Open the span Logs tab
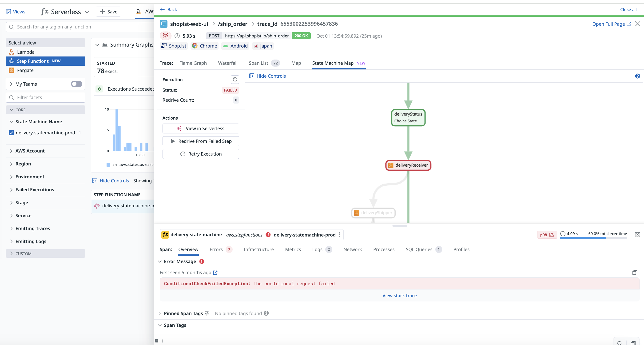This screenshot has height=345, width=644. pyautogui.click(x=322, y=249)
